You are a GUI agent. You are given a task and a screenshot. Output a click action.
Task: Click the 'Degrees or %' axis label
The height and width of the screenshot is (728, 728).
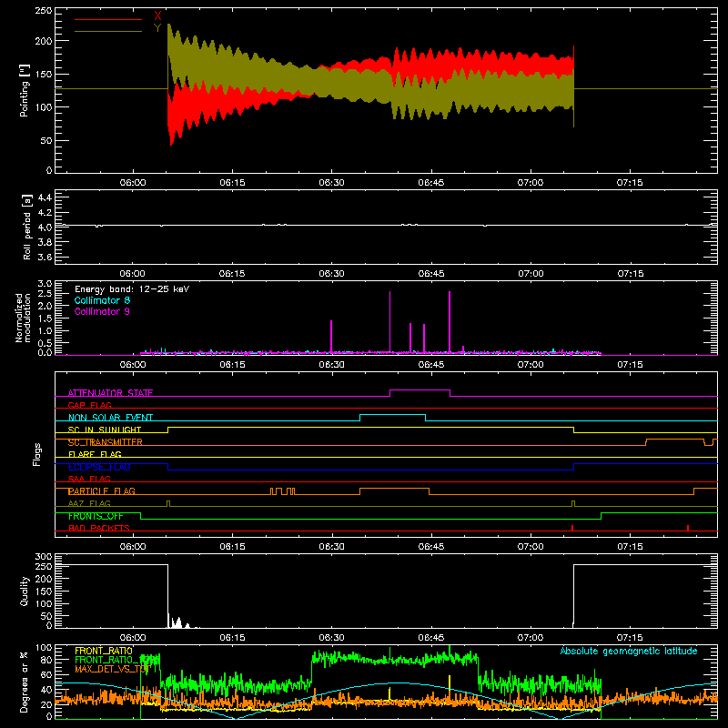(x=25, y=682)
